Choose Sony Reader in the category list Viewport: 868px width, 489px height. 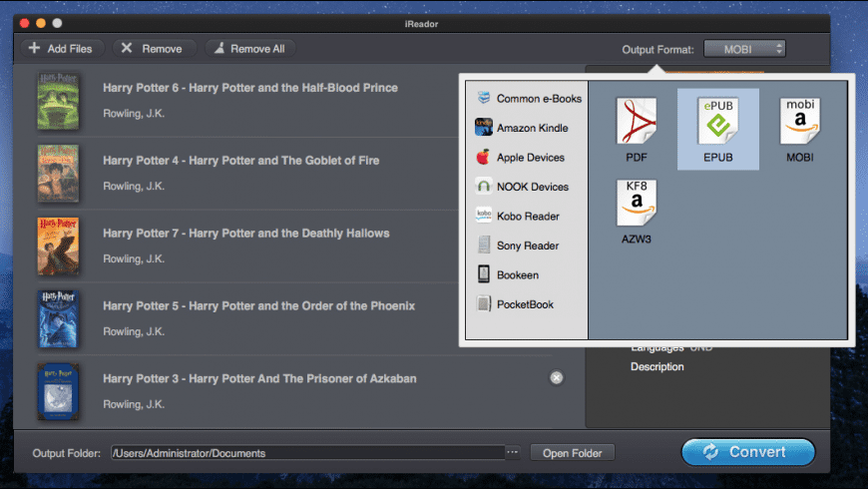pos(527,245)
